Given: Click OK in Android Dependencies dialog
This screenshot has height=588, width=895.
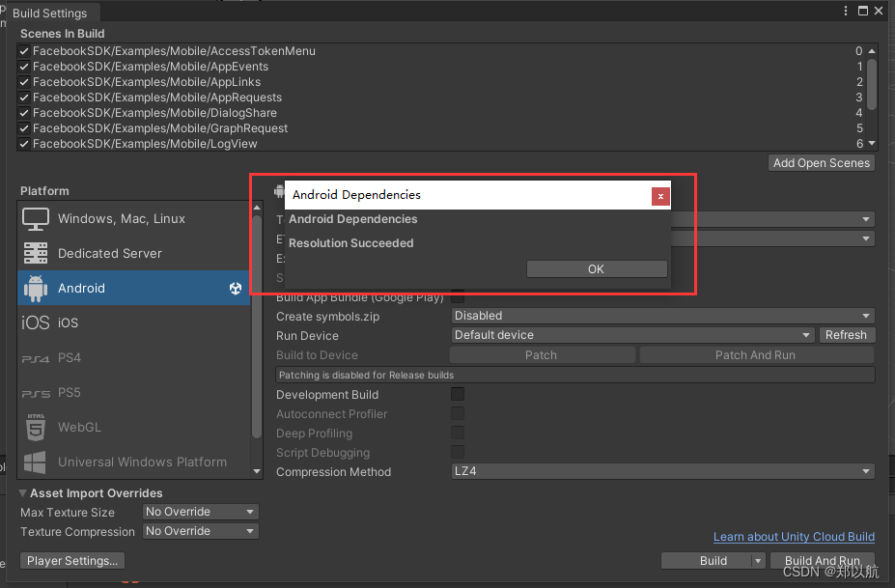Looking at the screenshot, I should (597, 269).
